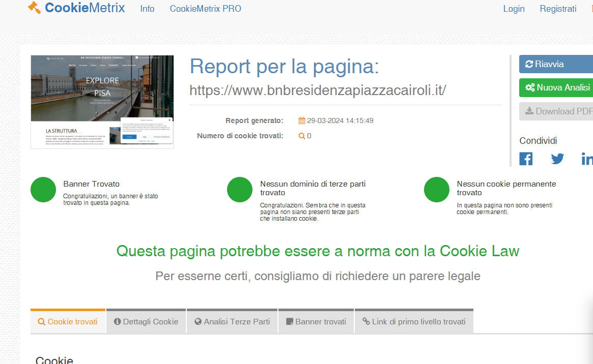
Task: Click the analyzed URL bnbresidenzapiazzacairoli.it
Action: [x=318, y=90]
